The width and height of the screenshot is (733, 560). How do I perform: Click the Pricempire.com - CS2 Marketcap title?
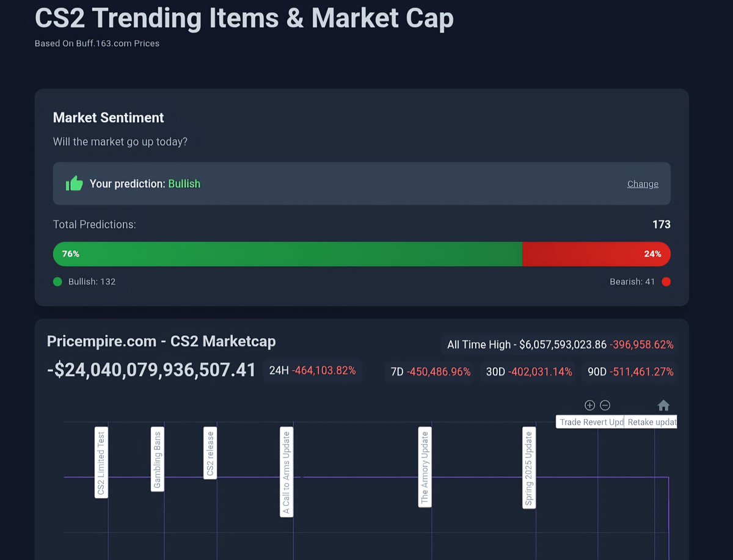pyautogui.click(x=161, y=341)
